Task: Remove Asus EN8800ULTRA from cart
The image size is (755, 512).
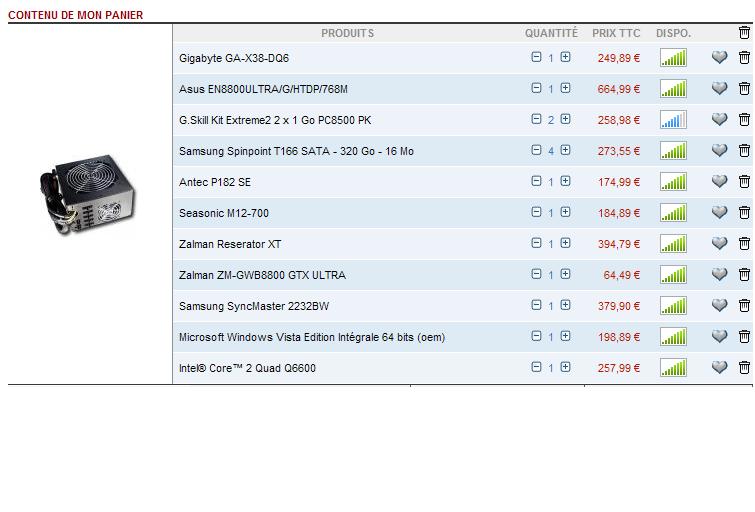Action: tap(744, 89)
